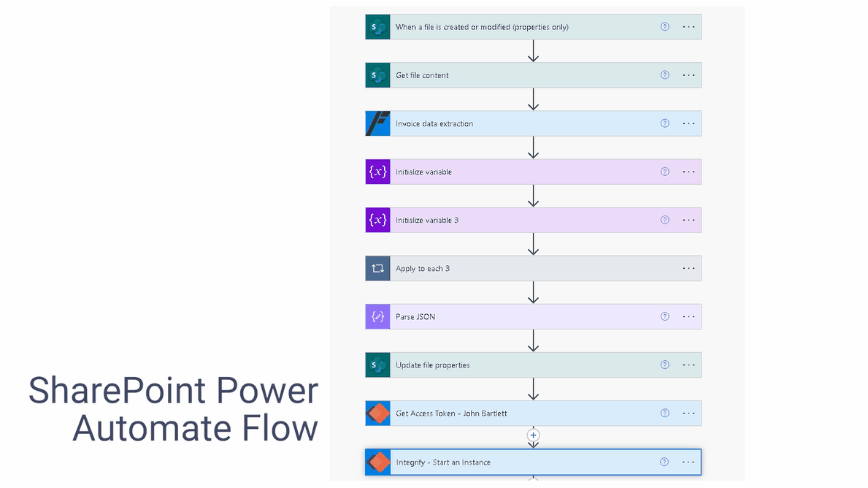Open ellipsis menu for Parse JSON
The image size is (868, 488).
click(x=688, y=317)
